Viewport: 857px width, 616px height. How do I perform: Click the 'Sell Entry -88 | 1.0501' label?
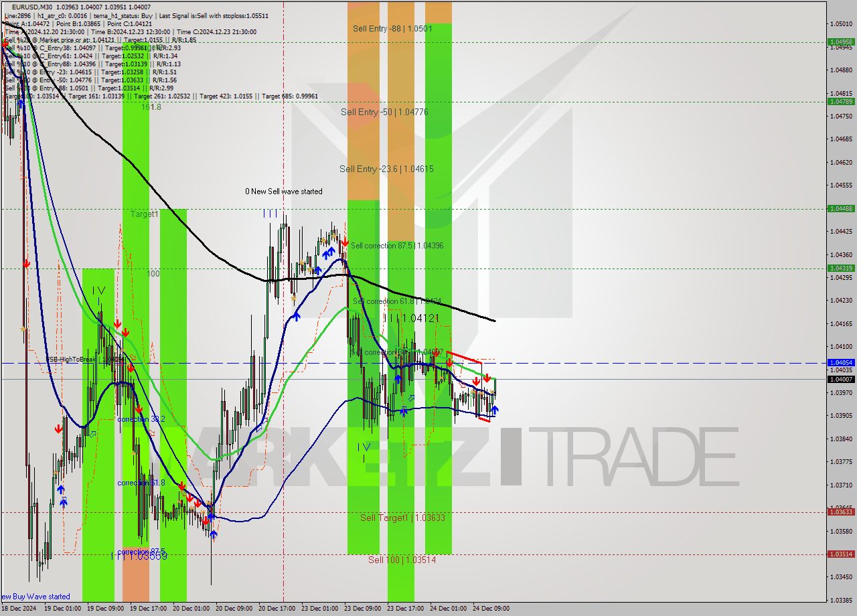pos(392,29)
